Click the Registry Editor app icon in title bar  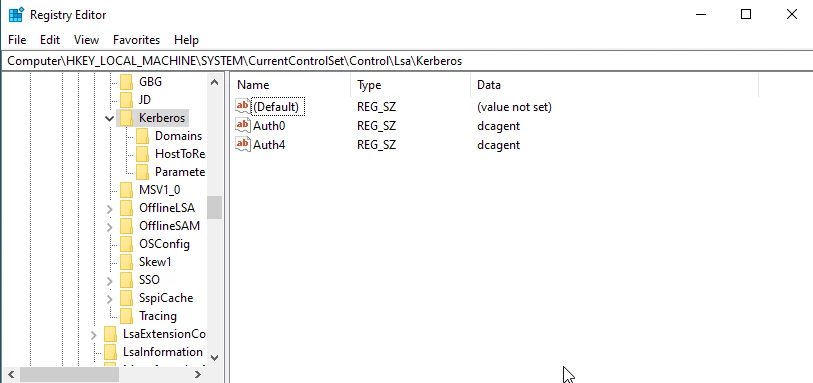pos(16,15)
